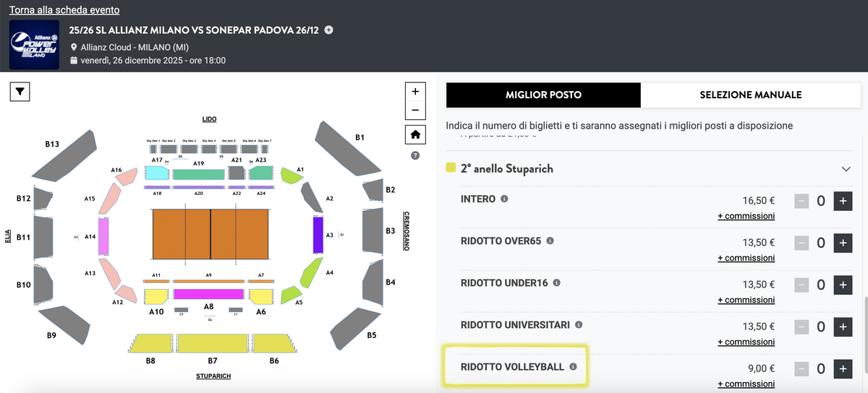
Task: Reset seat map to home view
Action: 415,134
